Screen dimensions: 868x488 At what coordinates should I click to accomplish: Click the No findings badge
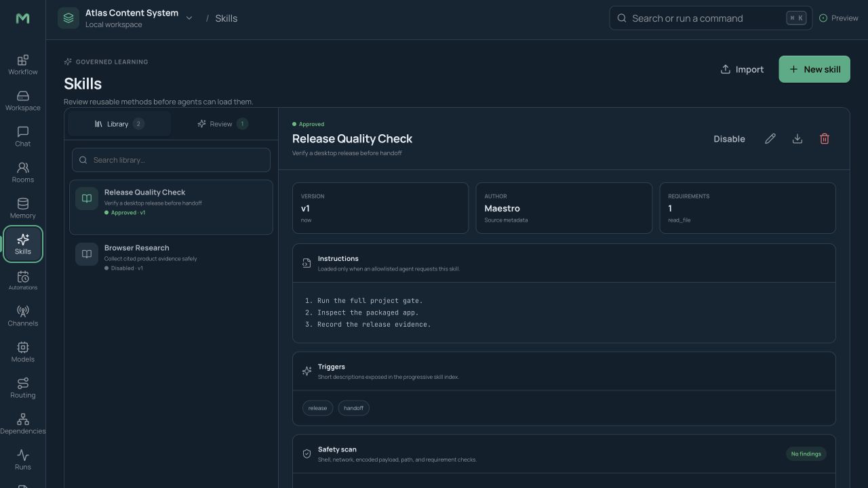click(x=806, y=454)
